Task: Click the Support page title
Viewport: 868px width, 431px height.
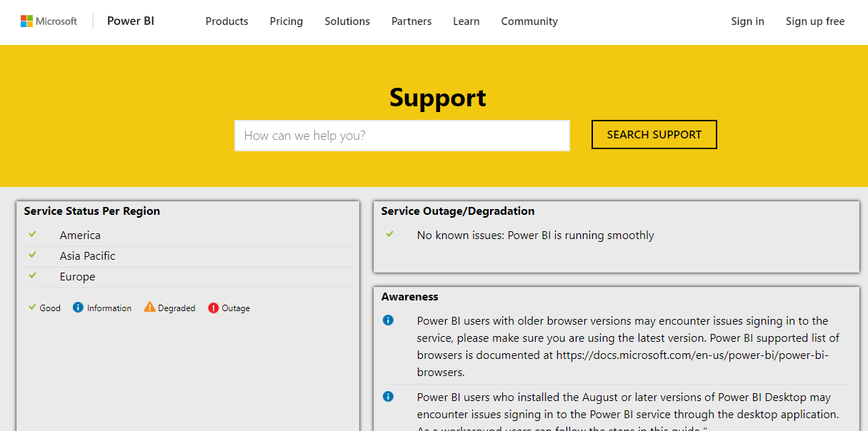Action: click(438, 98)
